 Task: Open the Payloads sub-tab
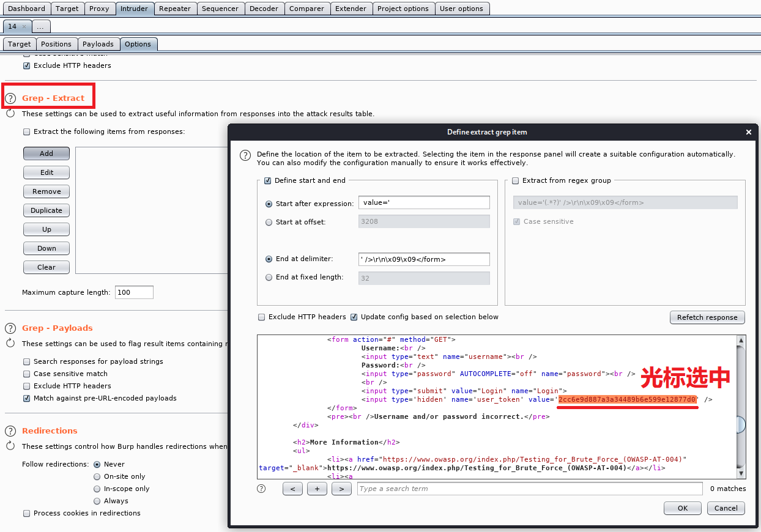pyautogui.click(x=98, y=44)
